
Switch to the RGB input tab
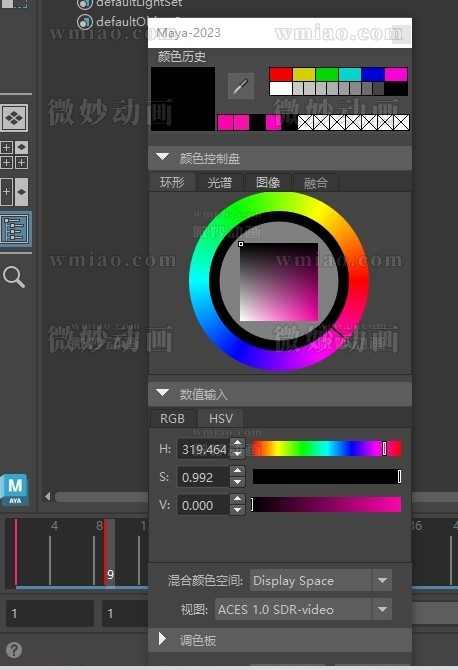[172, 418]
